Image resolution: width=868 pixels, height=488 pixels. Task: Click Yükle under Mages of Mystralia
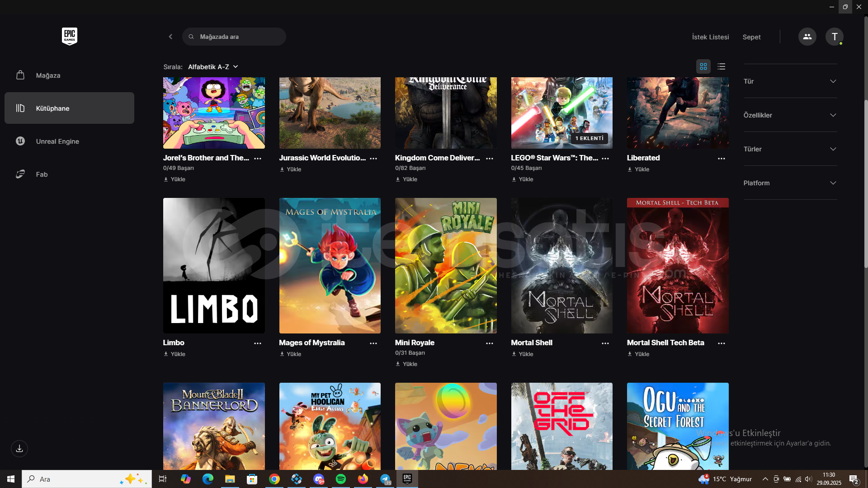(x=290, y=354)
